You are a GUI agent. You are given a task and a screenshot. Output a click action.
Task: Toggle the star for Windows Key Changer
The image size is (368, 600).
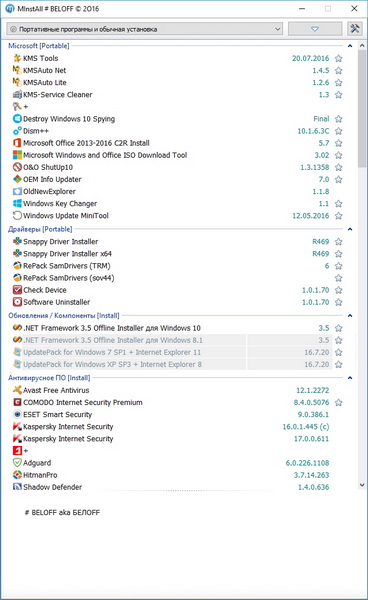339,204
